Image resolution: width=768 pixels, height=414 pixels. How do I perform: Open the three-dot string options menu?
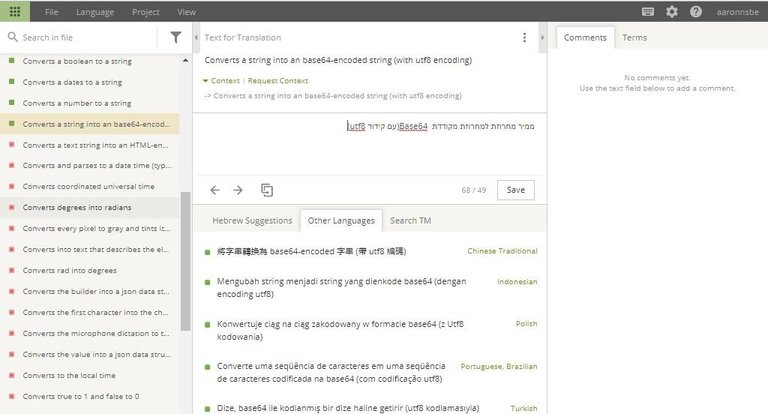tap(524, 38)
